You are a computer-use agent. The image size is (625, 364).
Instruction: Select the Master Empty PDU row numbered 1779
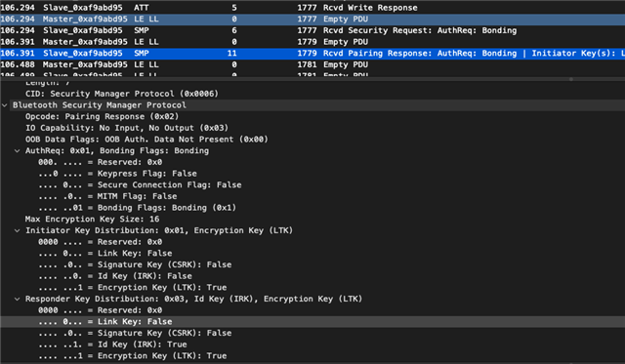[x=312, y=42]
